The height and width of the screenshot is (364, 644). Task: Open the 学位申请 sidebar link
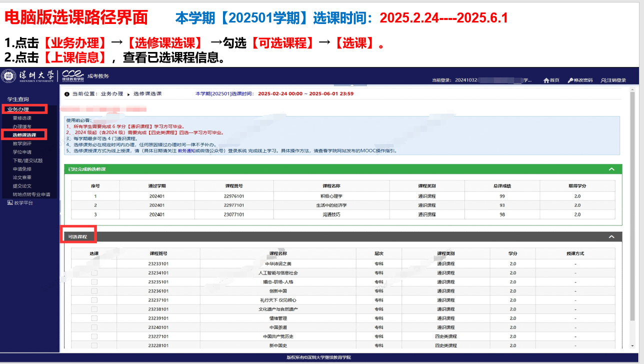coord(22,152)
